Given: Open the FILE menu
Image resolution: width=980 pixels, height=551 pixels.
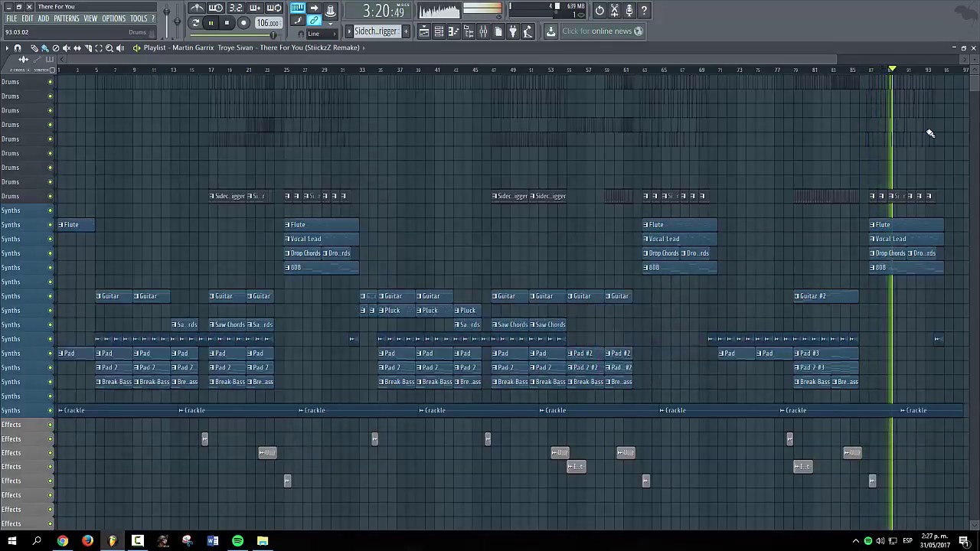Looking at the screenshot, I should pos(11,18).
